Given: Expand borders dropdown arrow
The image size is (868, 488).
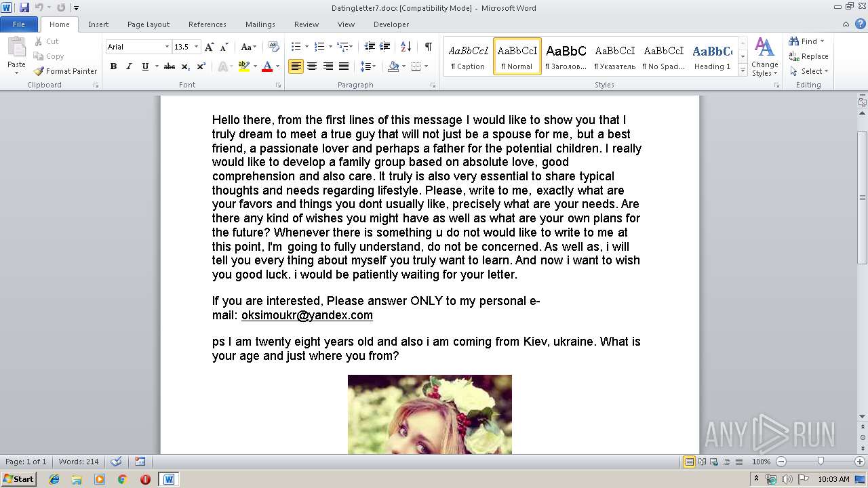Looking at the screenshot, I should (425, 66).
